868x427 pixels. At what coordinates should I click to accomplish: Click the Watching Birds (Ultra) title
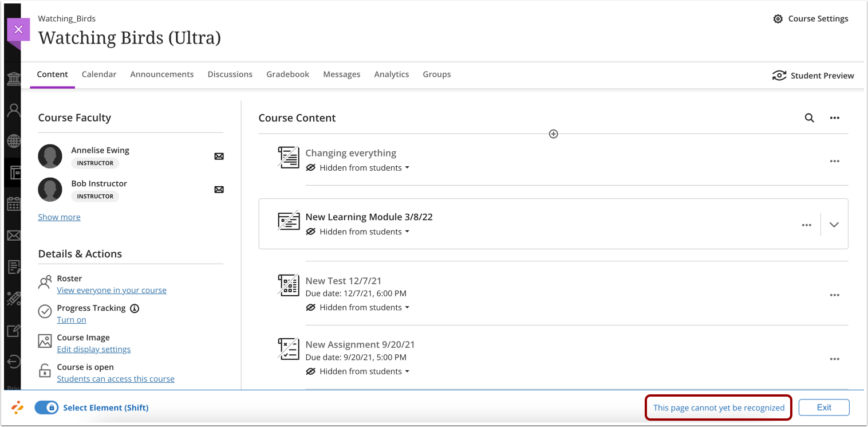click(x=129, y=38)
